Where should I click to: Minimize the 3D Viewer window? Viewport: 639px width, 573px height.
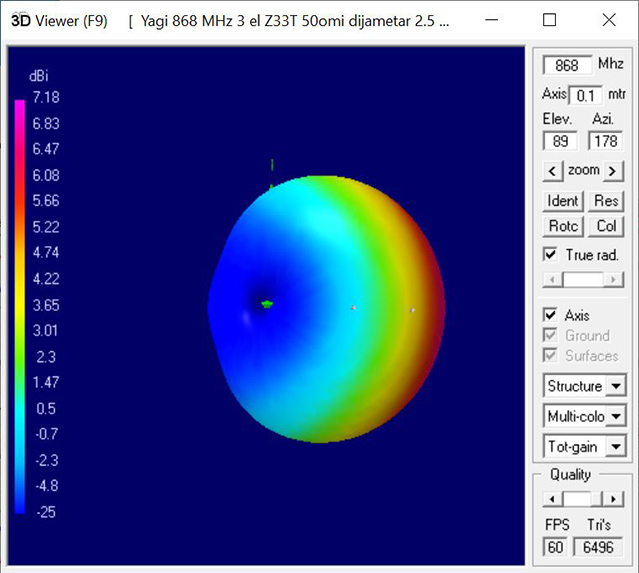[x=493, y=20]
